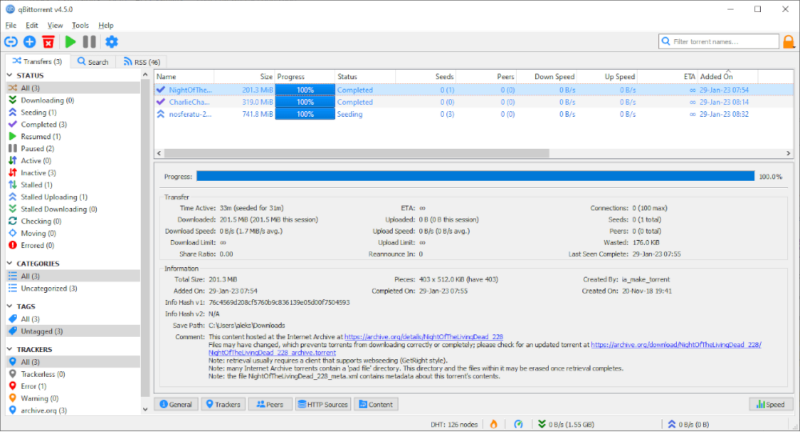Click the flame icon in status bar

(493, 424)
